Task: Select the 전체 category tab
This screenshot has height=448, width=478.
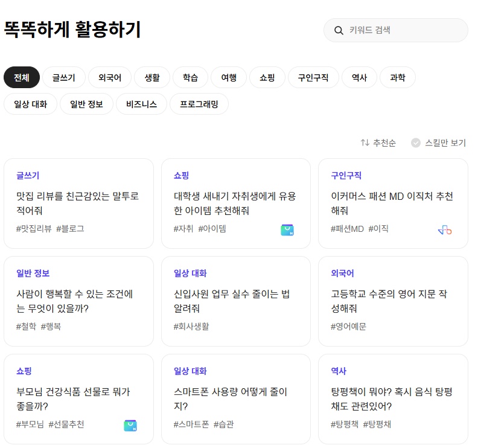Action: 22,77
